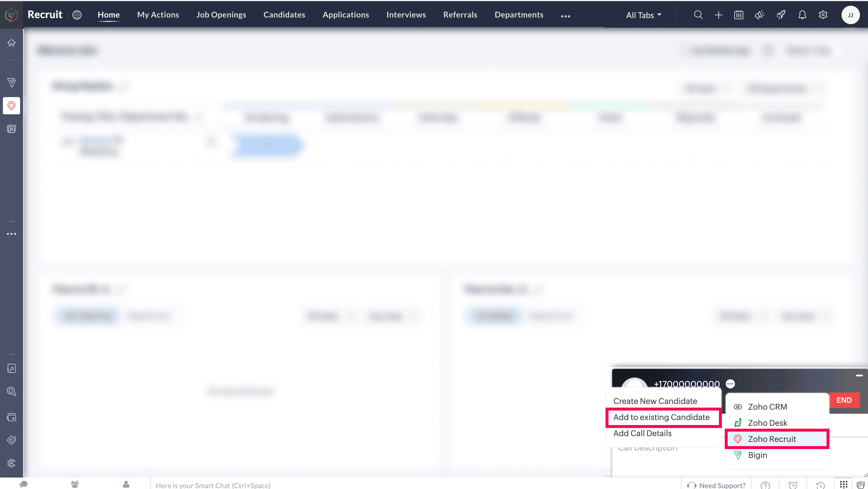Click the Bigin funnel icon in sidebar
868x489 pixels.
coord(11,82)
